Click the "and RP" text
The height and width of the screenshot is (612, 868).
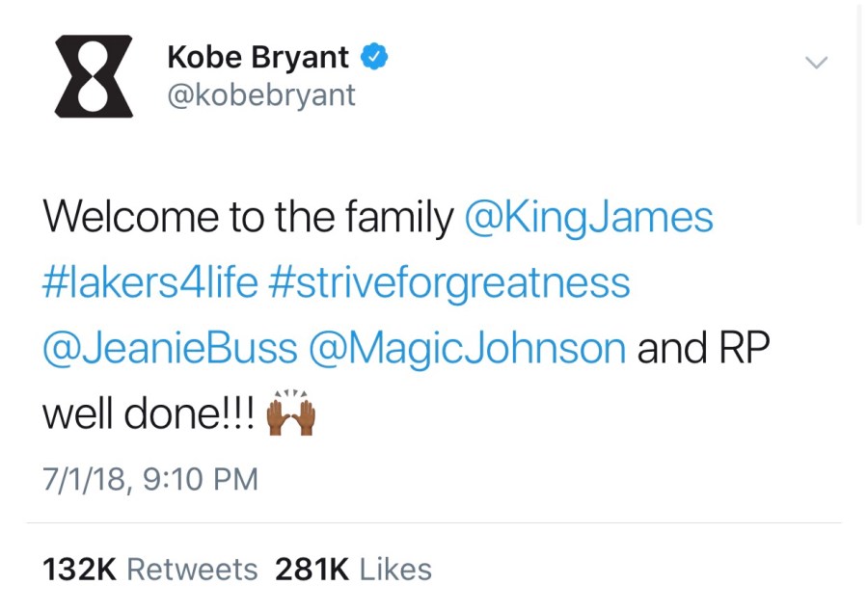pos(704,349)
